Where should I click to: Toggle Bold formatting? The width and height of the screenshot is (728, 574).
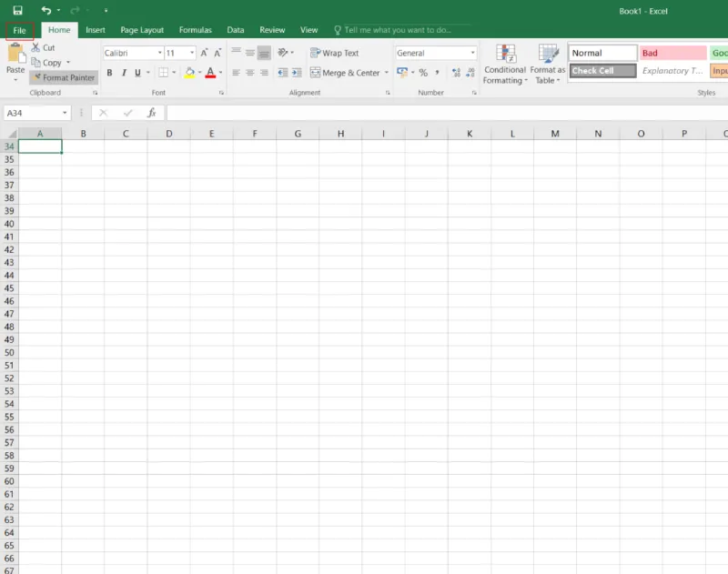pyautogui.click(x=109, y=73)
